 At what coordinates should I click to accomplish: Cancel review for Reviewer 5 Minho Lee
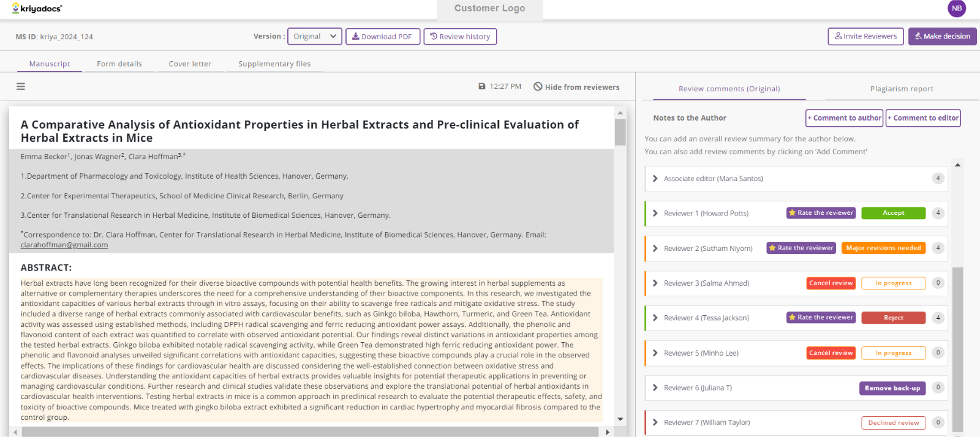pyautogui.click(x=831, y=353)
